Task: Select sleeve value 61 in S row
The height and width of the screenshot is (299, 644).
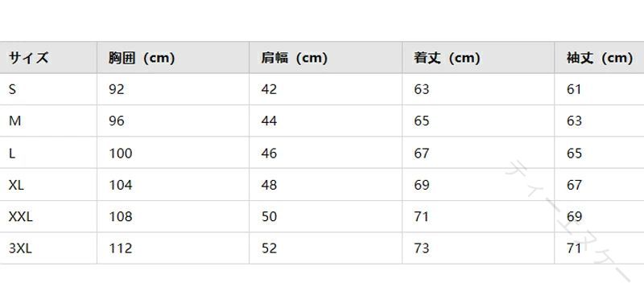Action: click(574, 89)
